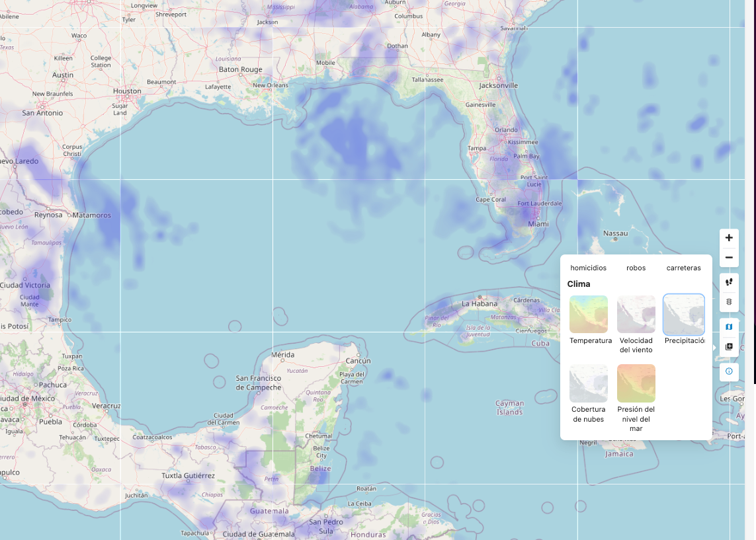Select the Presión del nivel del mar layer
This screenshot has height=540, width=756.
point(636,383)
